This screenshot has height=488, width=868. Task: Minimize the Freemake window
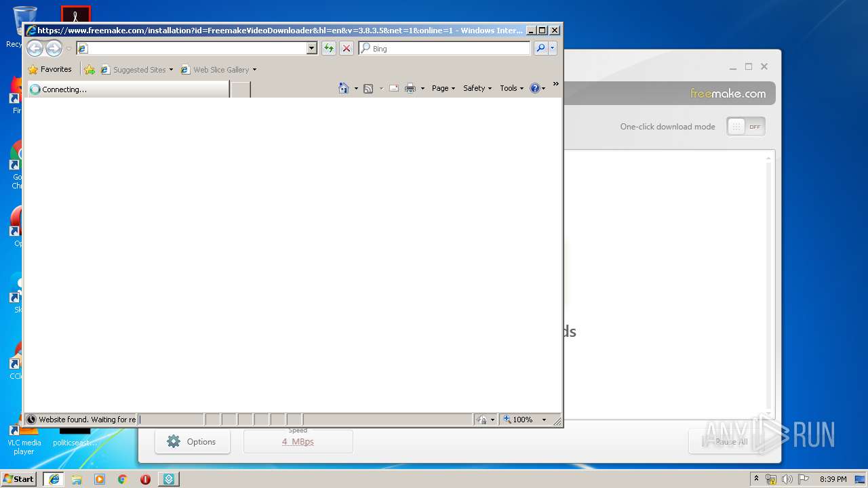pyautogui.click(x=733, y=67)
